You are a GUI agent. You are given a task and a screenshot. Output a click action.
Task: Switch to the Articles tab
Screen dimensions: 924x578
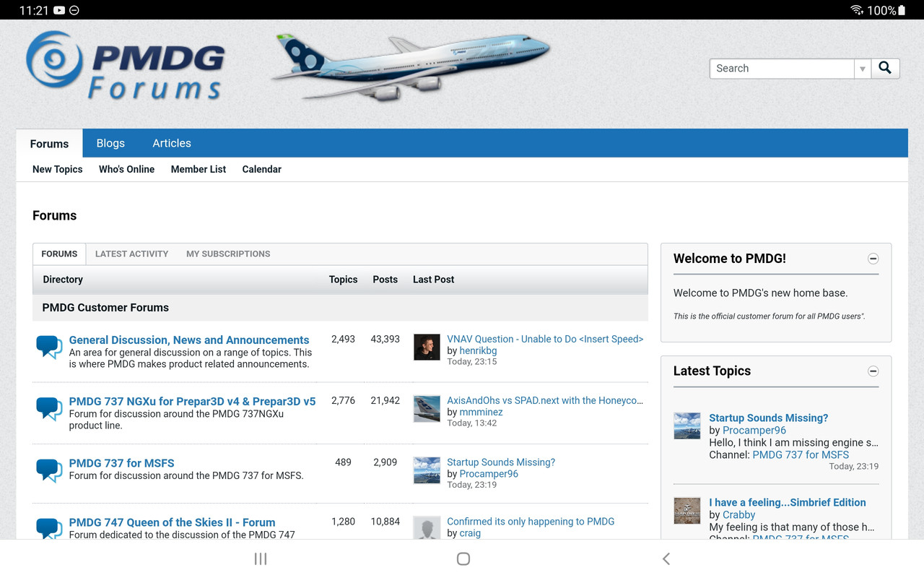coord(172,143)
